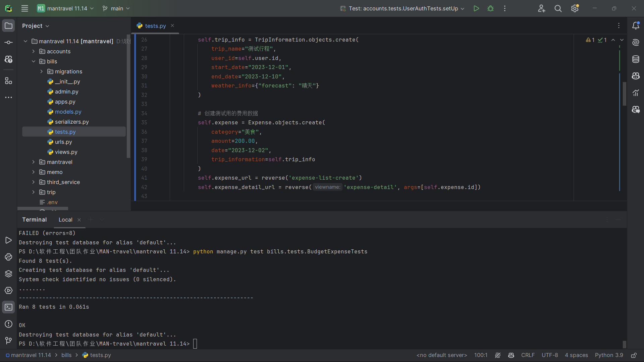
Task: Open Search Everywhere magnifier
Action: [x=558, y=8]
